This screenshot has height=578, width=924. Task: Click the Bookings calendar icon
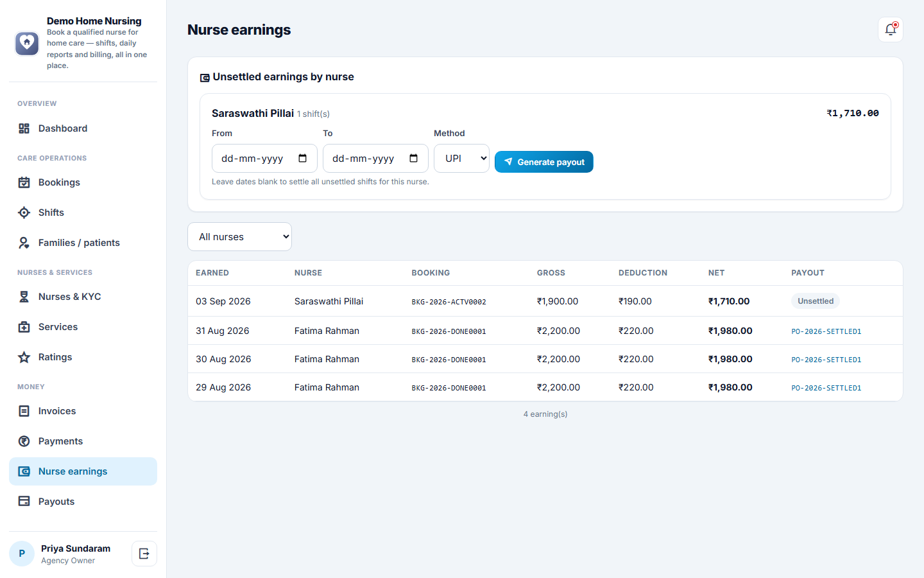pyautogui.click(x=24, y=182)
